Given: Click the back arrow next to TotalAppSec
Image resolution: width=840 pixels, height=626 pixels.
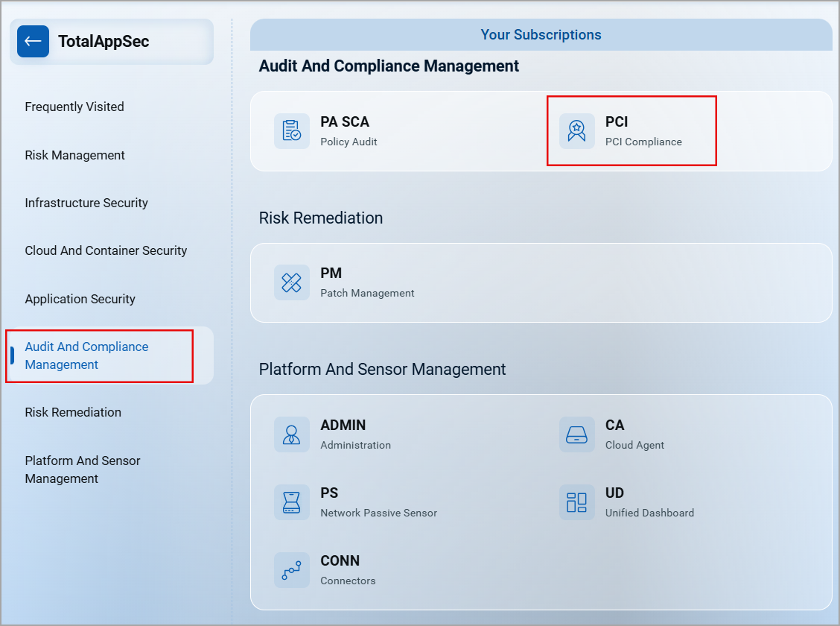Looking at the screenshot, I should (33, 41).
